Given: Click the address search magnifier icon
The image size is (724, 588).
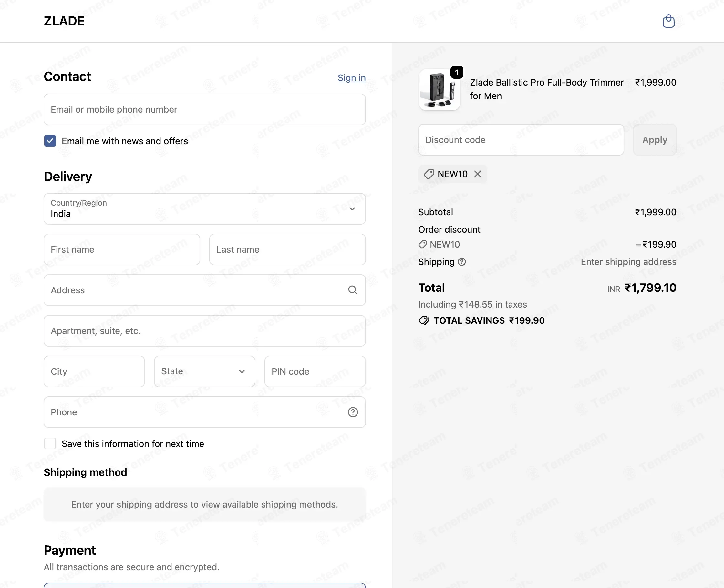Looking at the screenshot, I should (x=353, y=290).
